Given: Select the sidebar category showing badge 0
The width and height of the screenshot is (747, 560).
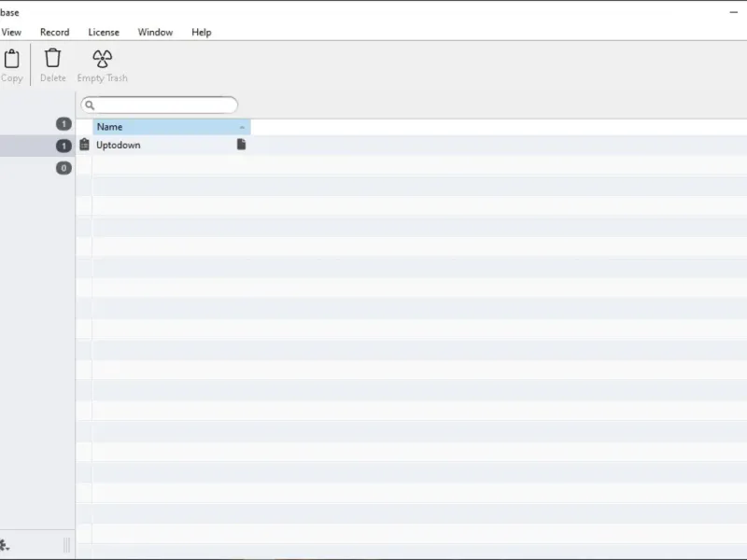Looking at the screenshot, I should click(x=37, y=168).
